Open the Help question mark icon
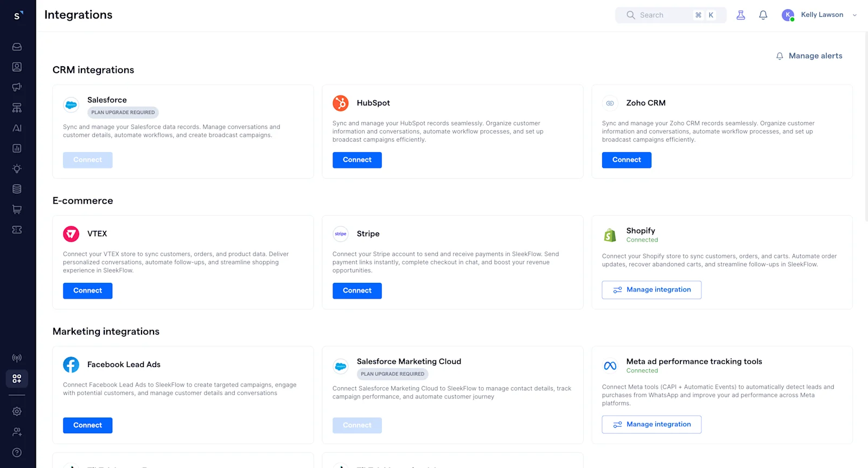Viewport: 868px width, 468px height. tap(17, 453)
